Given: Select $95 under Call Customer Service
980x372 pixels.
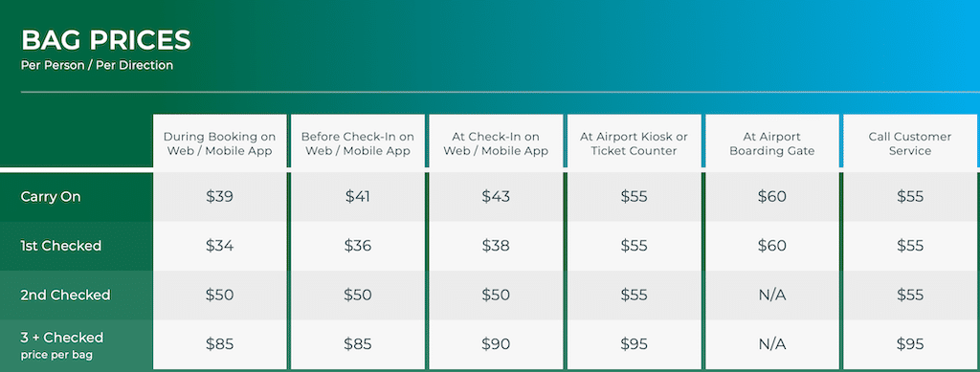Looking at the screenshot, I should click(910, 344).
